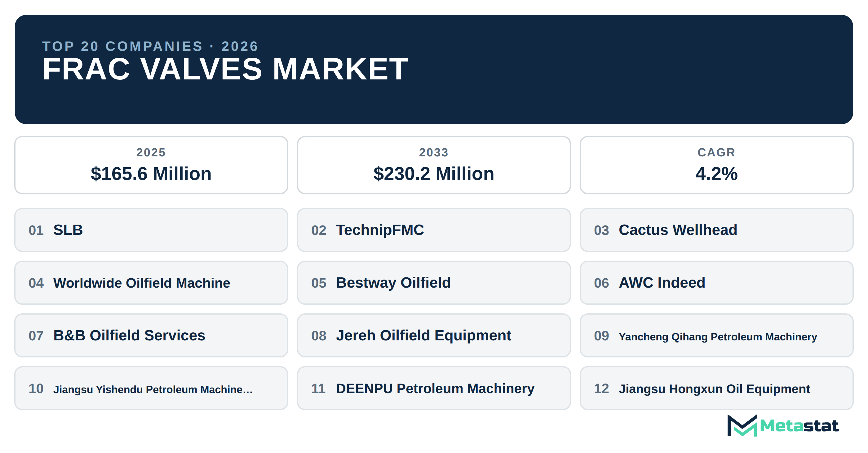Select the 06 AWC Indeed card
This screenshot has width=868, height=453.
[x=716, y=283]
